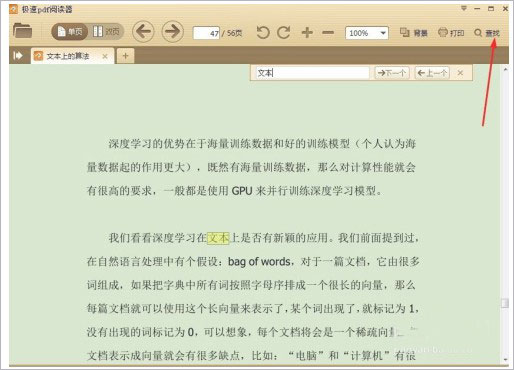Close the 文本上的算法 tab
Screen dimensions: 514x370
click(105, 56)
